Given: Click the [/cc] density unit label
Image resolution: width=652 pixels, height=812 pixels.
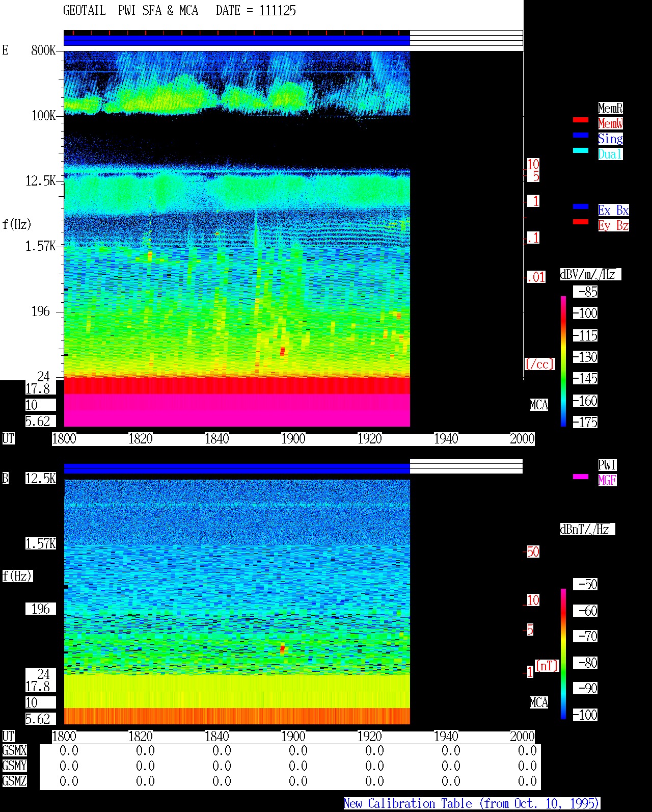Looking at the screenshot, I should coord(539,364).
